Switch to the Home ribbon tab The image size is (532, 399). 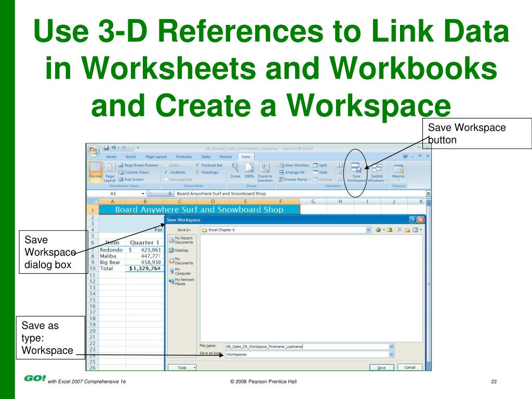111,157
